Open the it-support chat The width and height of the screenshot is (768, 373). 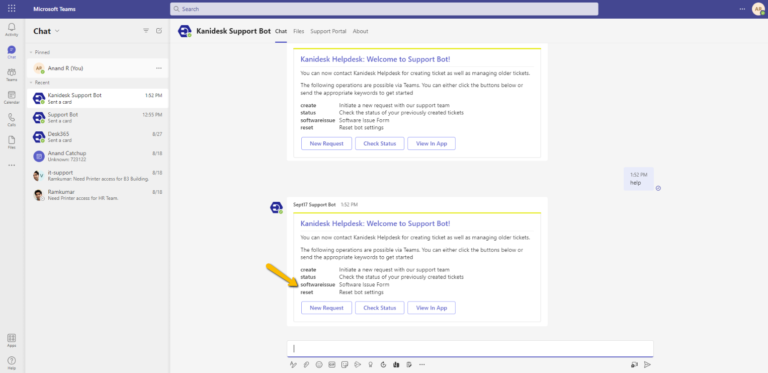coord(97,176)
